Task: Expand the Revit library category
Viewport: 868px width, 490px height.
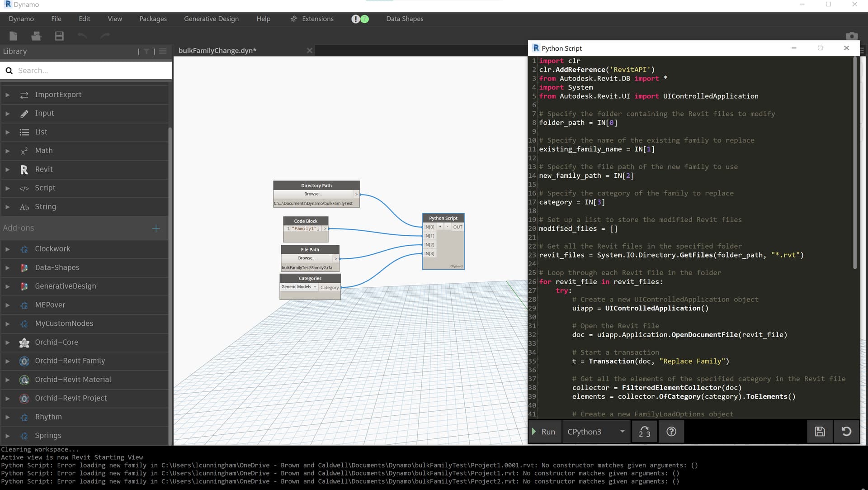Action: [x=44, y=169]
